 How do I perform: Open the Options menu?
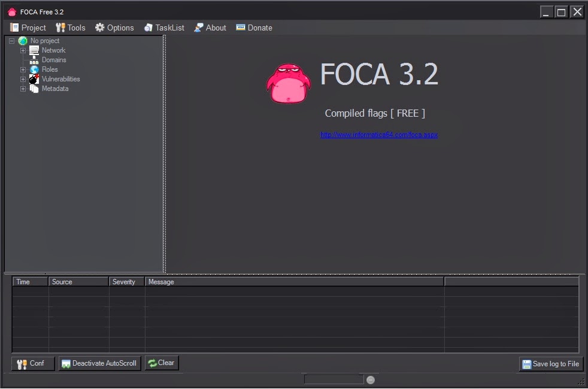[x=114, y=28]
